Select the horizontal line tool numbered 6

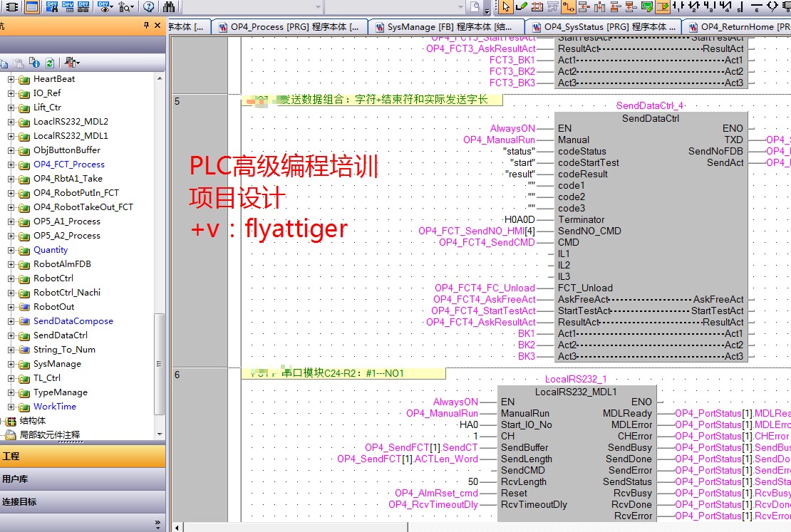tap(756, 6)
